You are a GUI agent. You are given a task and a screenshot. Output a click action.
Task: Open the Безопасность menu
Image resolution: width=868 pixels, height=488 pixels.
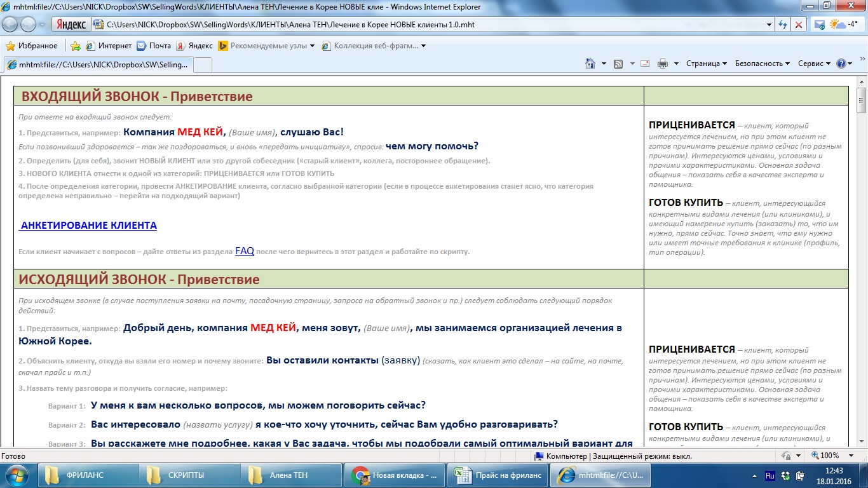point(763,64)
